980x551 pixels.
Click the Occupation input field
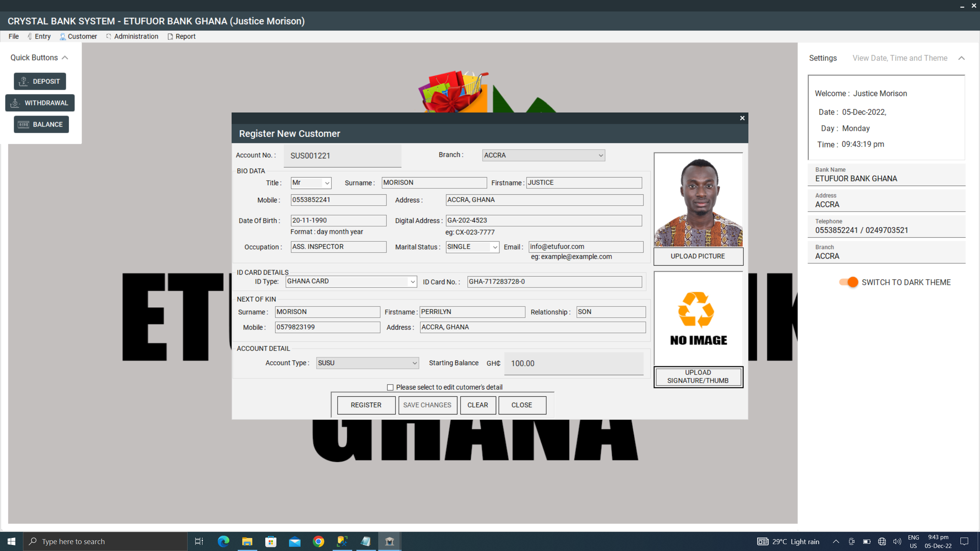click(338, 247)
